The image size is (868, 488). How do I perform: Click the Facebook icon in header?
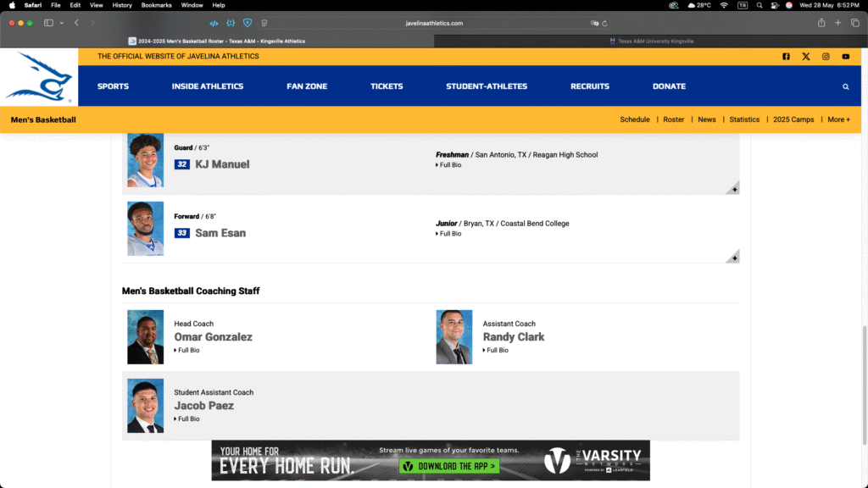point(786,57)
